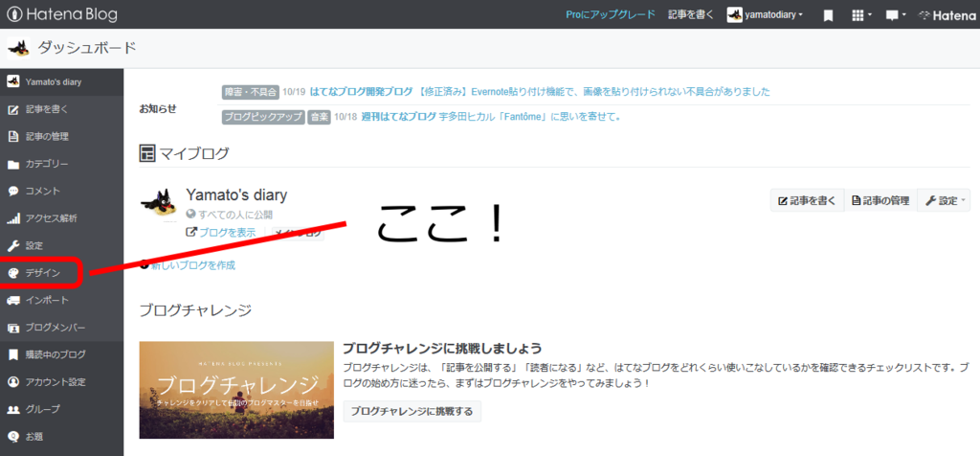The height and width of the screenshot is (456, 980).
Task: Click the 記事を書く pencil icon in sidebar
Action: coord(13,110)
